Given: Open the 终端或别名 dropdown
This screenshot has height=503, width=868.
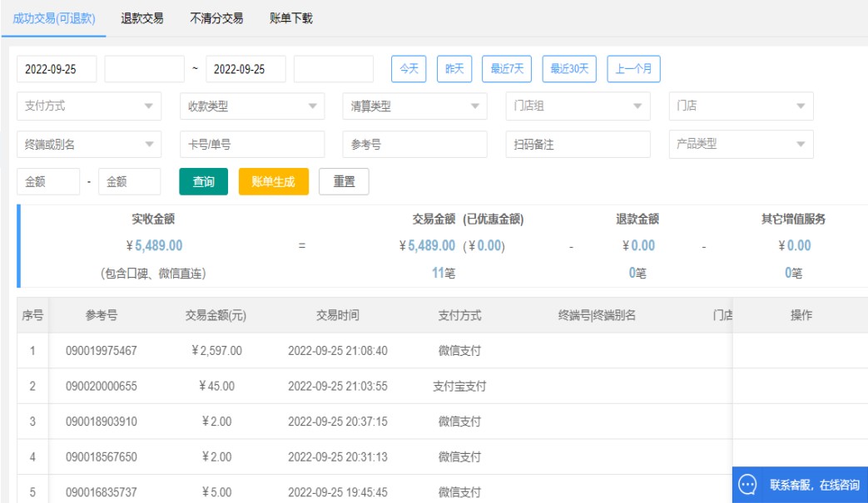Looking at the screenshot, I should (89, 144).
